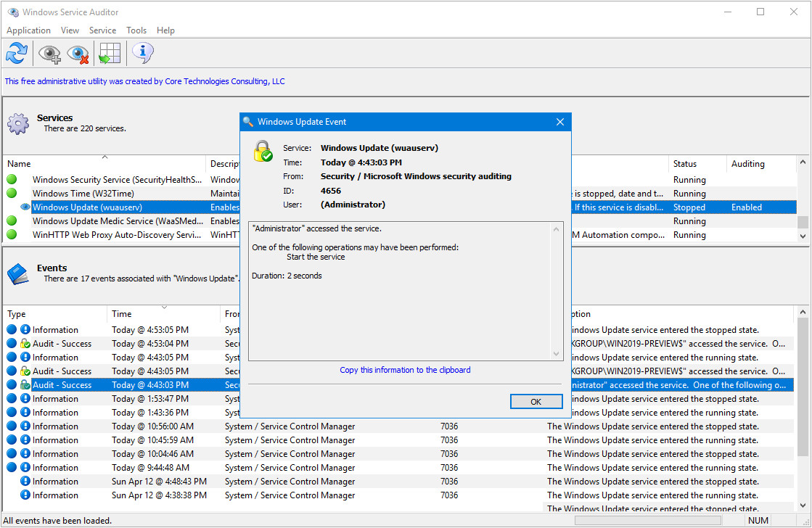Sort events by the Time column header
Screen dimensions: 812x528
coord(163,314)
